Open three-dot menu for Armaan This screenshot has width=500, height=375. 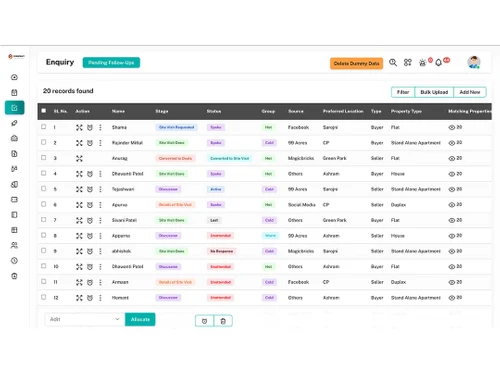tap(100, 282)
